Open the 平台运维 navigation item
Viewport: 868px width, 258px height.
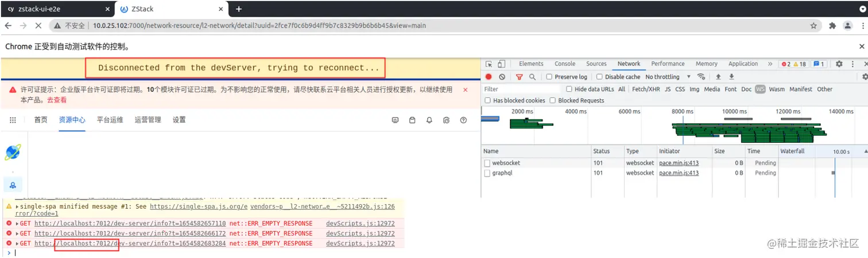coord(110,120)
